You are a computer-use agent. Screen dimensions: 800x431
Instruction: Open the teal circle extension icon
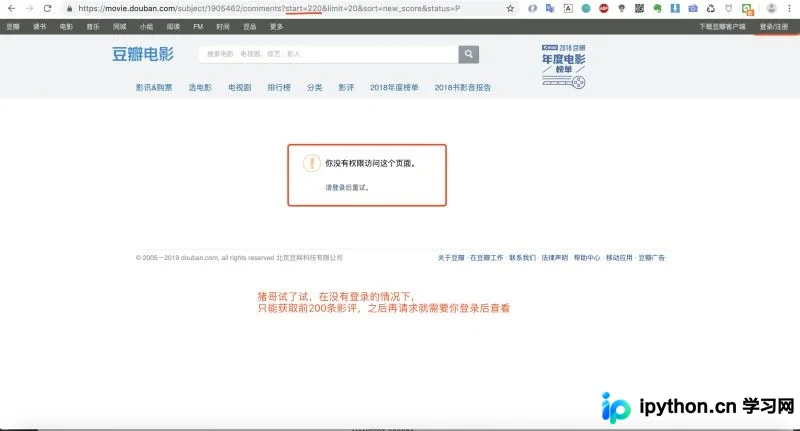[x=586, y=9]
